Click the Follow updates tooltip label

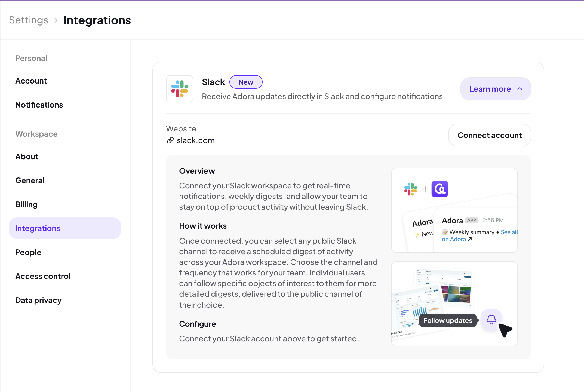(448, 320)
